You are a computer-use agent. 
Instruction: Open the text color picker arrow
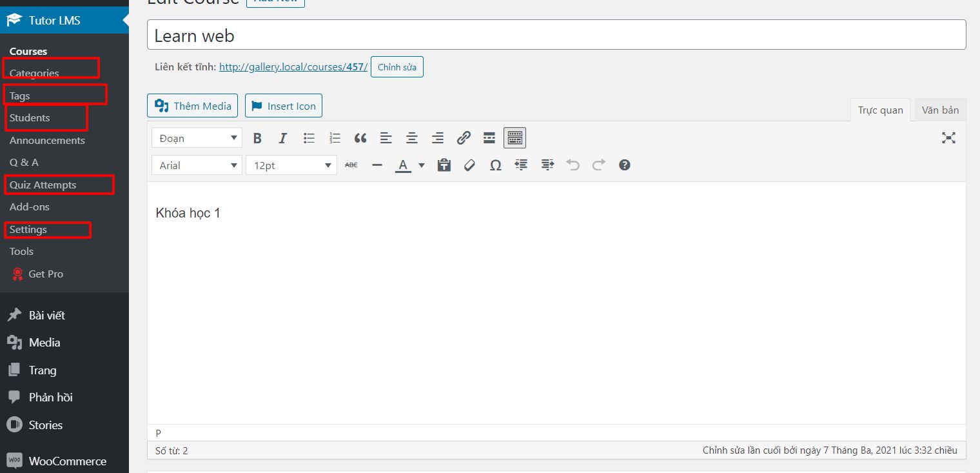point(422,165)
